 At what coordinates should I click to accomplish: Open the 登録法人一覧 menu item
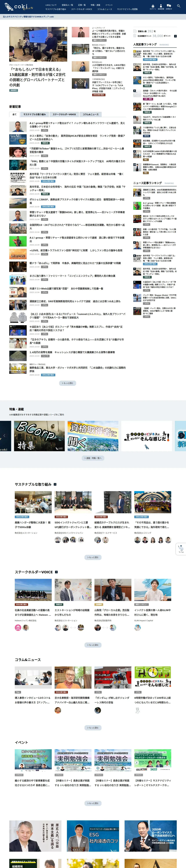point(67,5)
